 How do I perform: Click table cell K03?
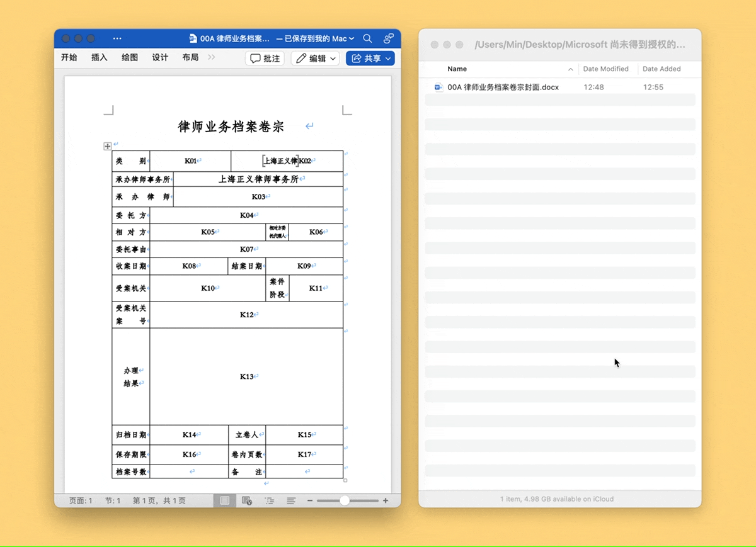(x=258, y=196)
